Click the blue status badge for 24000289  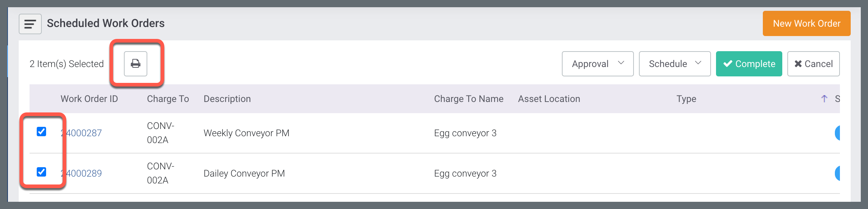pos(837,173)
